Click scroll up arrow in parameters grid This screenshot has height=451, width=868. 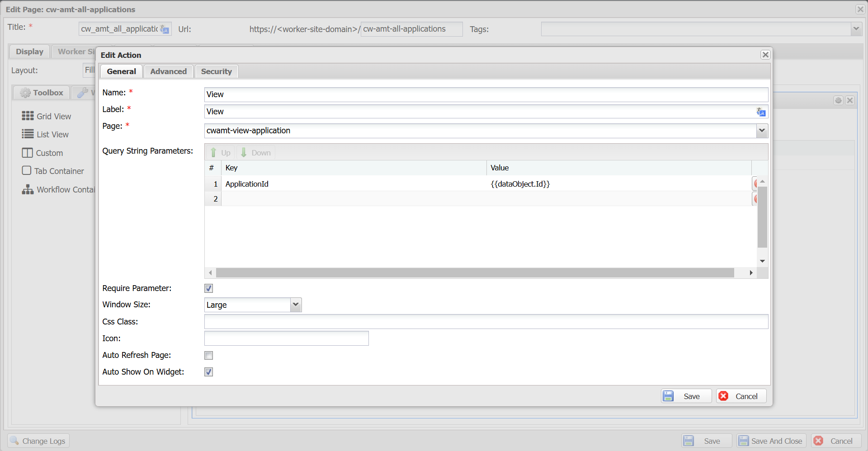point(762,181)
